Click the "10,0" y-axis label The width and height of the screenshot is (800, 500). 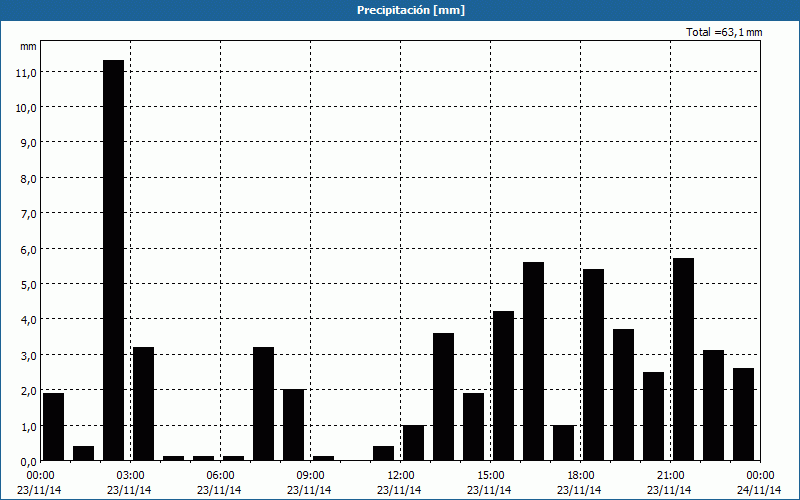point(26,108)
